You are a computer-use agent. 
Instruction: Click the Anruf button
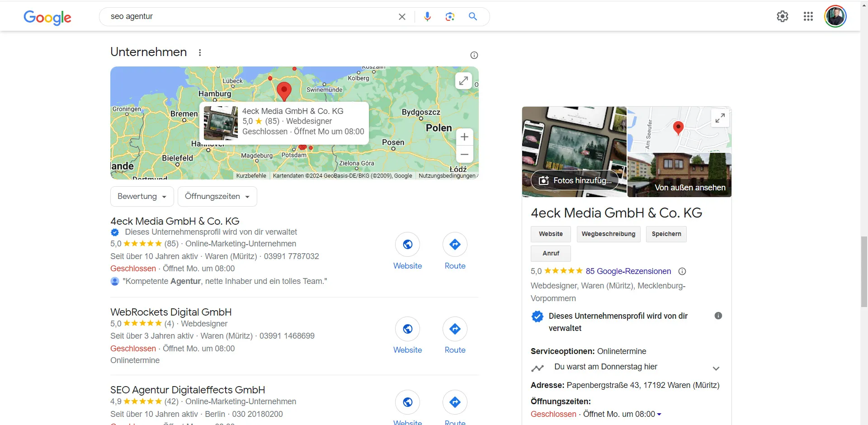pyautogui.click(x=551, y=254)
